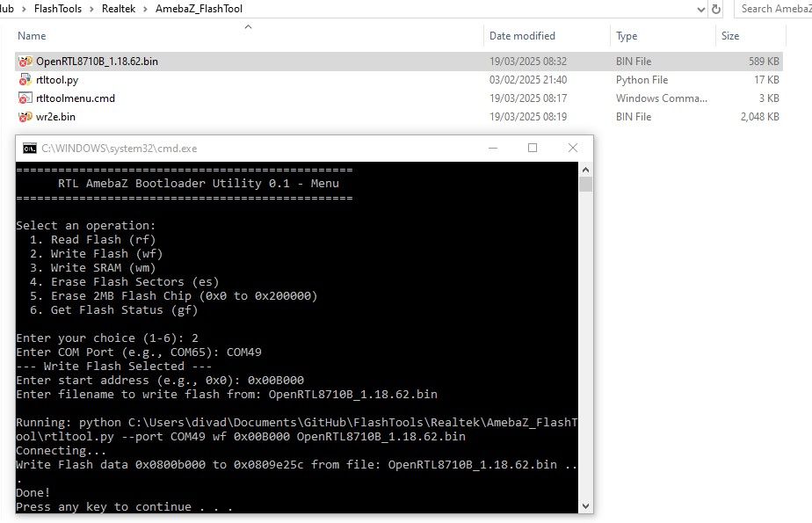
Task: Sort files by the Type column
Action: point(627,36)
